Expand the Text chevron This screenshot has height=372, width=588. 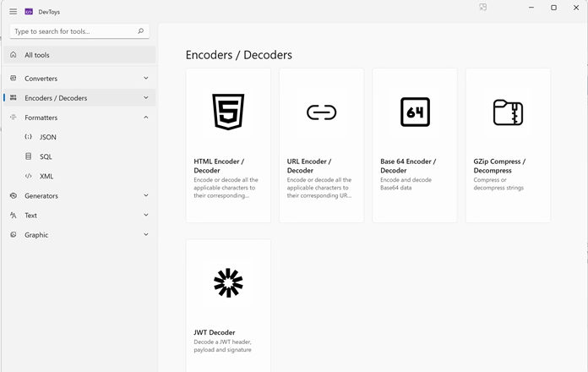tap(146, 215)
